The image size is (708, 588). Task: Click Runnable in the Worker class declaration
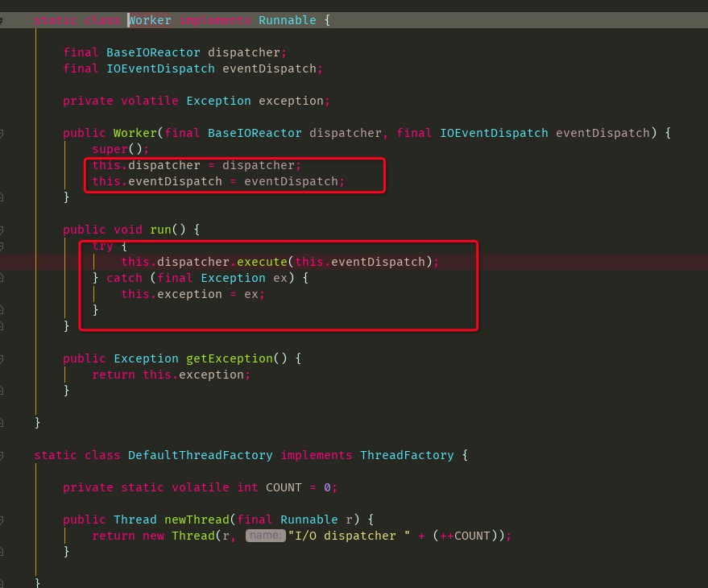[288, 20]
